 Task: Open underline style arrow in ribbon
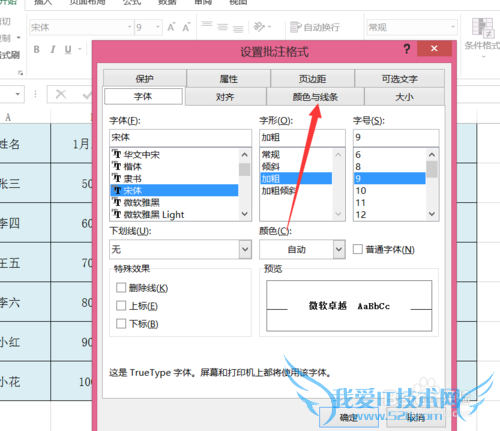(80, 50)
